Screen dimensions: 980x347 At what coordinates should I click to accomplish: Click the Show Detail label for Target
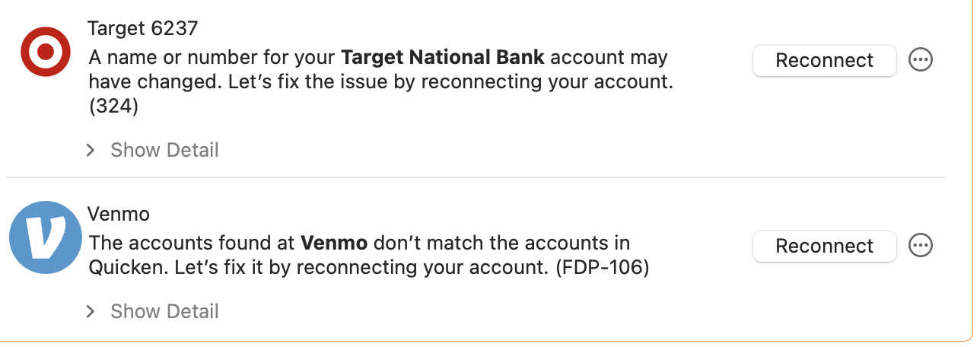(164, 150)
